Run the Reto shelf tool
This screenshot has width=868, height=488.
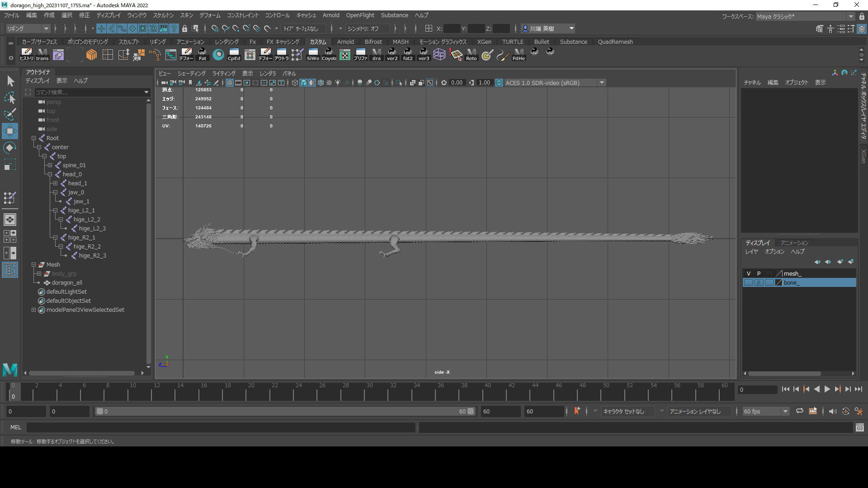point(471,55)
